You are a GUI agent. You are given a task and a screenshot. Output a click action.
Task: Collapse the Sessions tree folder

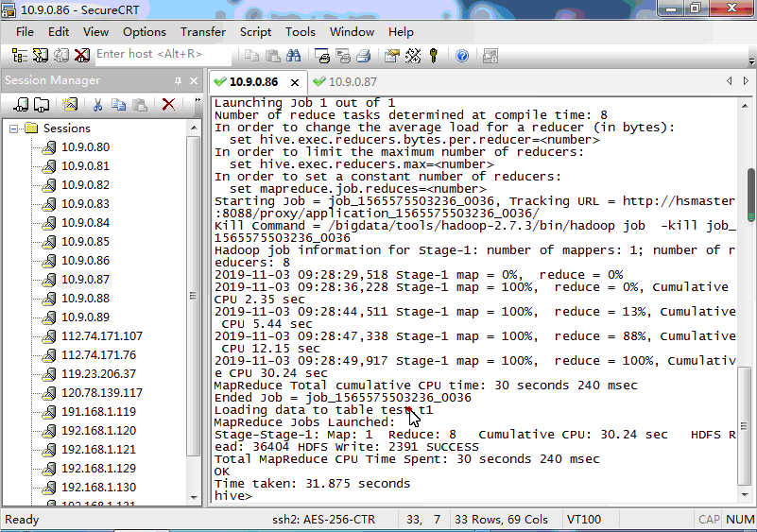pyautogui.click(x=14, y=129)
